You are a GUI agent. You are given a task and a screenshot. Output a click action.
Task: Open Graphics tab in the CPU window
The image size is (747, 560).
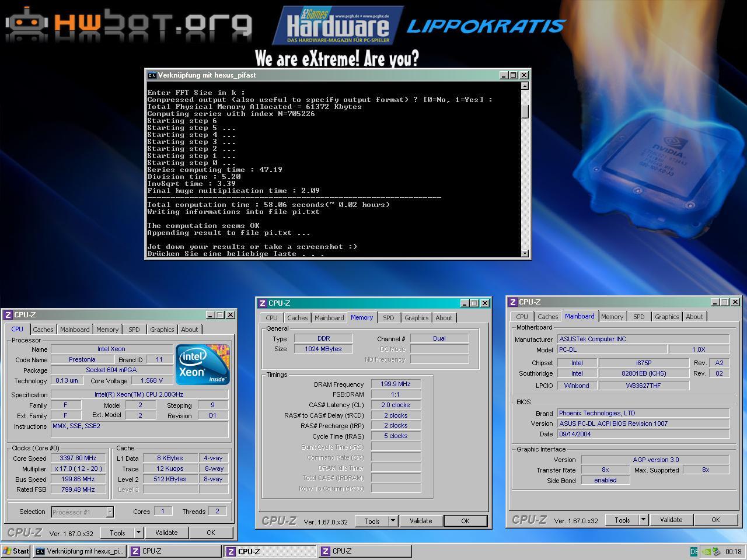[162, 330]
